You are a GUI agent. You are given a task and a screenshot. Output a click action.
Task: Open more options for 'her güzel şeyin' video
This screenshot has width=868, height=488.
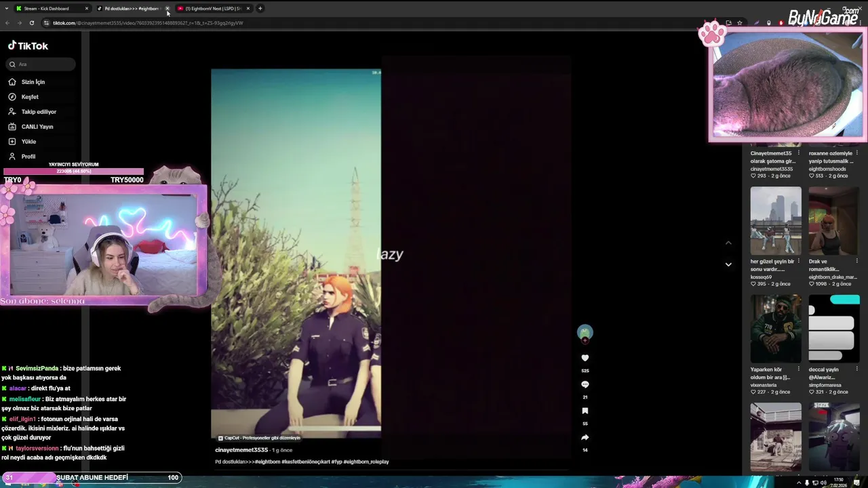pos(799,262)
